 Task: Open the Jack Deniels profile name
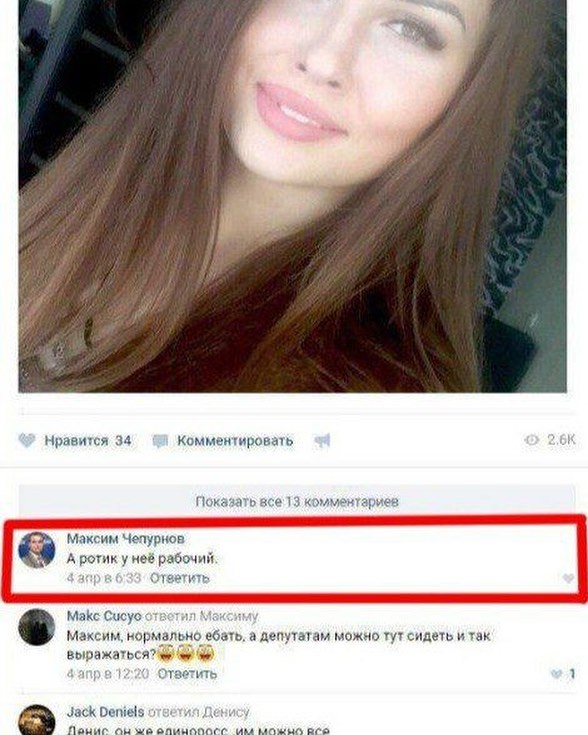pyautogui.click(x=106, y=712)
